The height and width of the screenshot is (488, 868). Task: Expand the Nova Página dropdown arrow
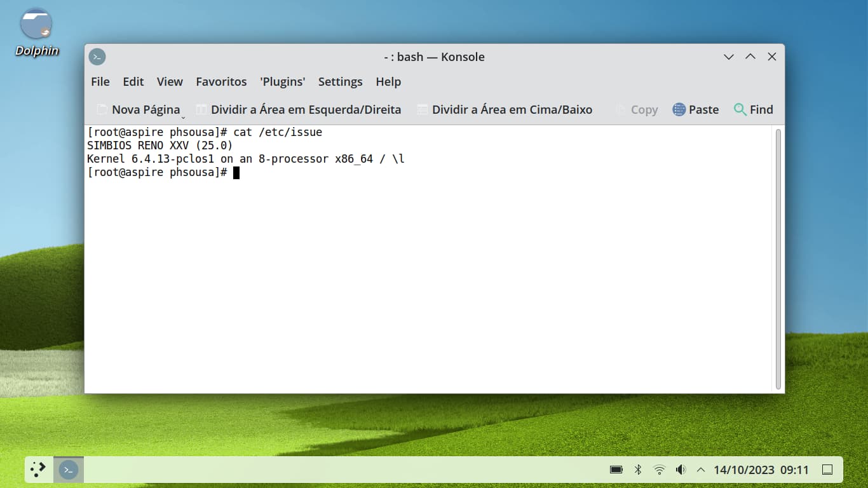click(x=183, y=118)
